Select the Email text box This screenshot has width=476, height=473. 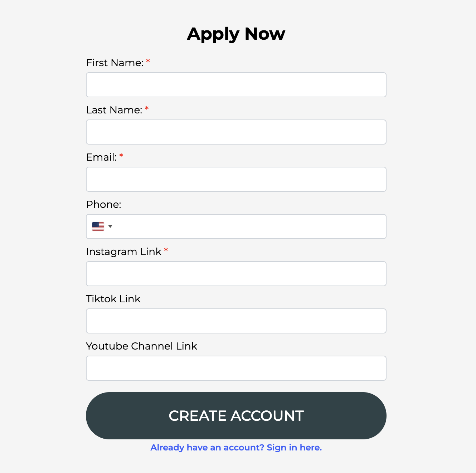[x=236, y=179]
